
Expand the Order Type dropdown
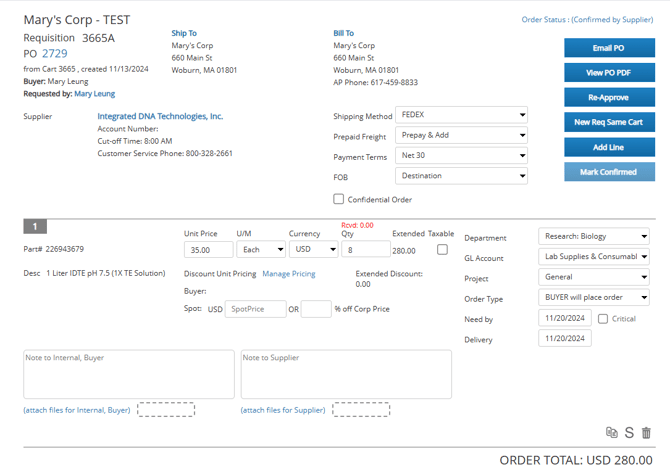(x=594, y=298)
